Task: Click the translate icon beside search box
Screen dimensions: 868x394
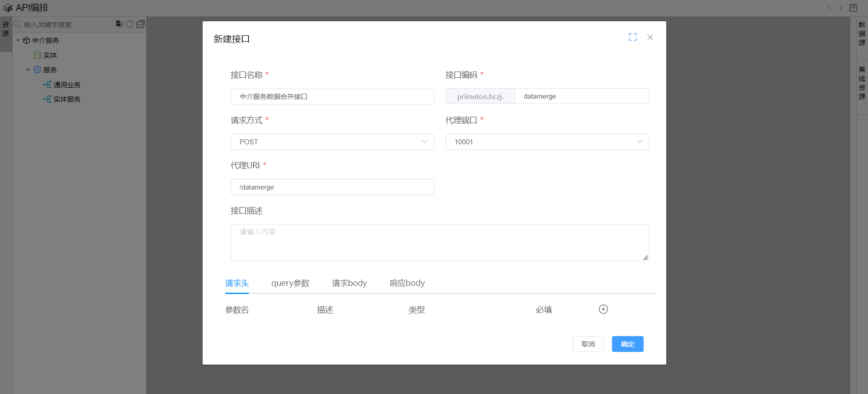Action: tap(119, 24)
